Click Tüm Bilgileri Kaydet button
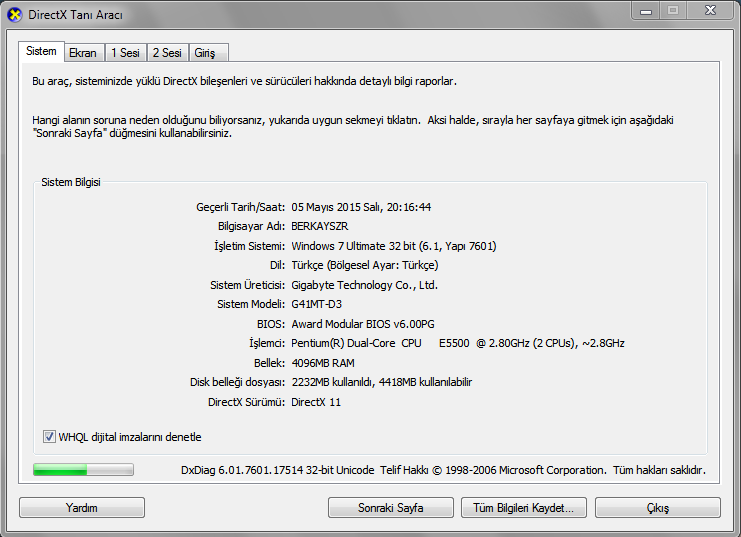Viewport: 741px width, 537px height. coord(524,508)
